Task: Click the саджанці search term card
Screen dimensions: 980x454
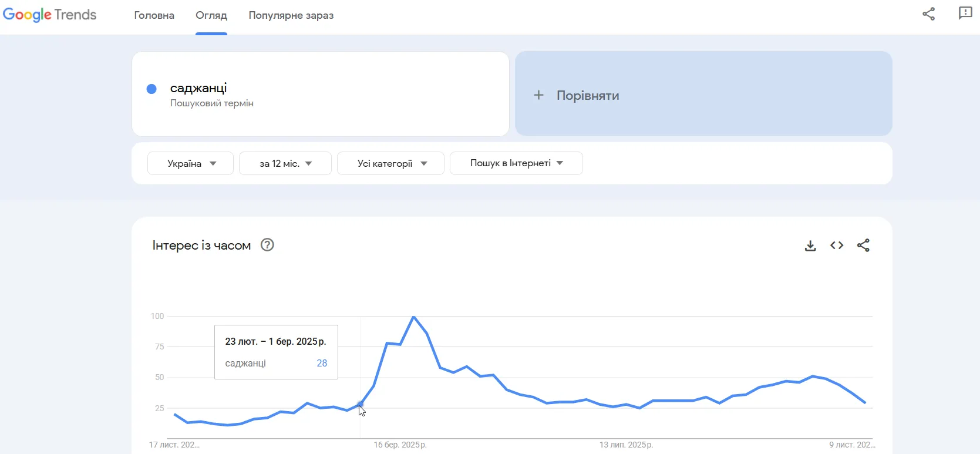Action: point(320,94)
